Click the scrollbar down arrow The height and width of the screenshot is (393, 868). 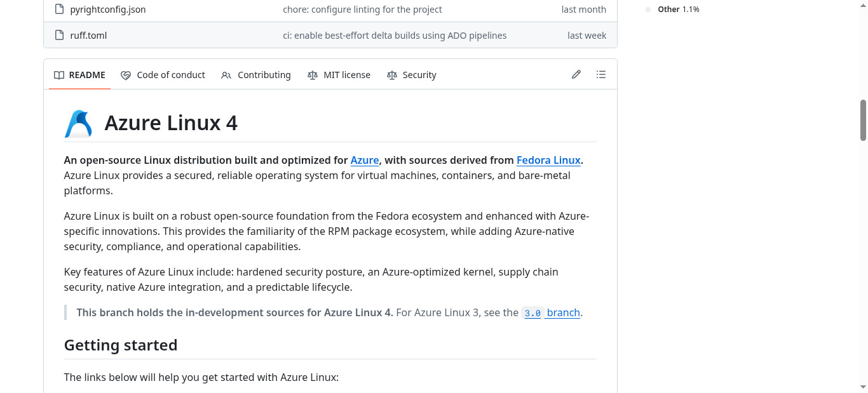click(863, 387)
